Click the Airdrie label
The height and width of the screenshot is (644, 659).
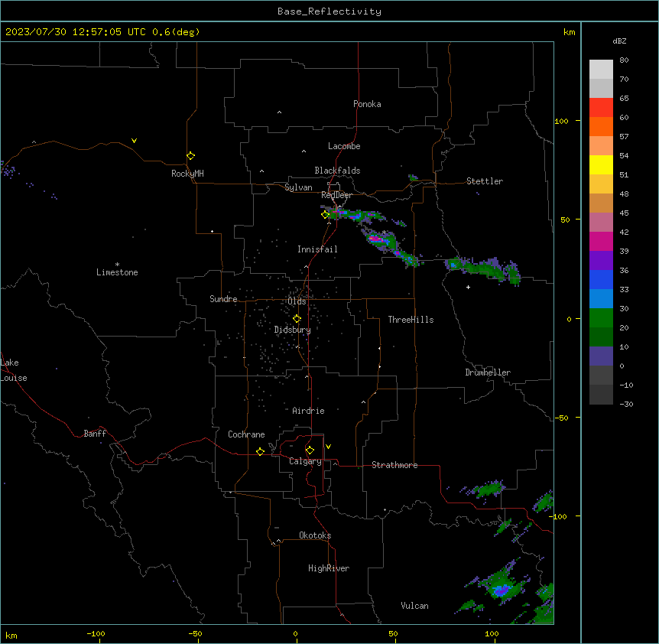(x=308, y=411)
